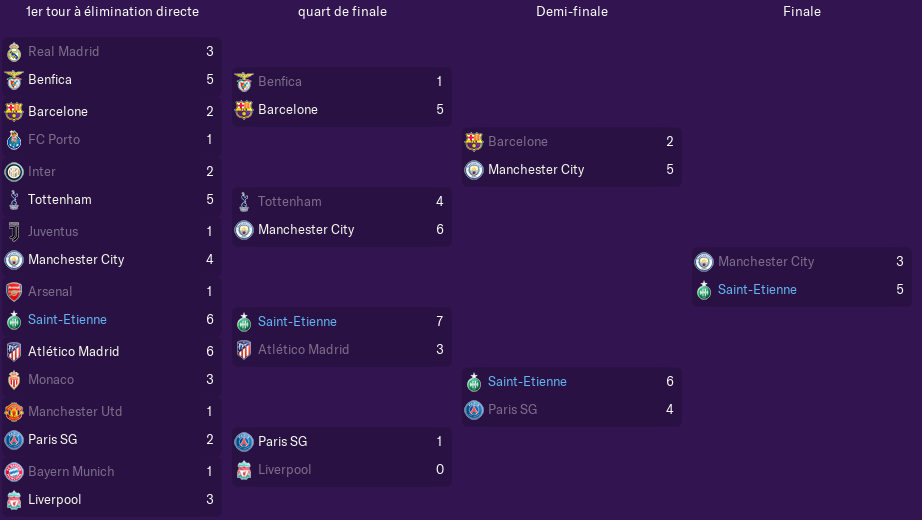
Task: Open Saint-Etienne link in the Finale match
Action: (x=757, y=290)
